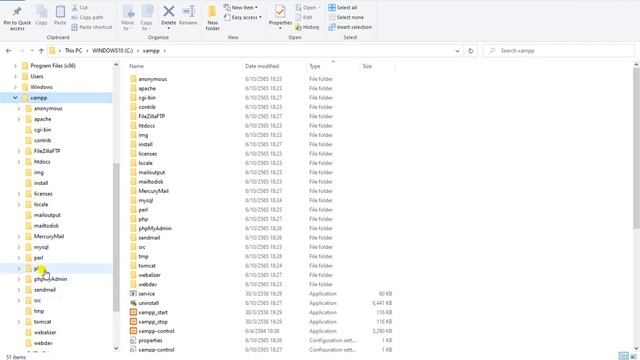This screenshot has height=360, width=640.
Task: Click Select all
Action: pyautogui.click(x=343, y=8)
